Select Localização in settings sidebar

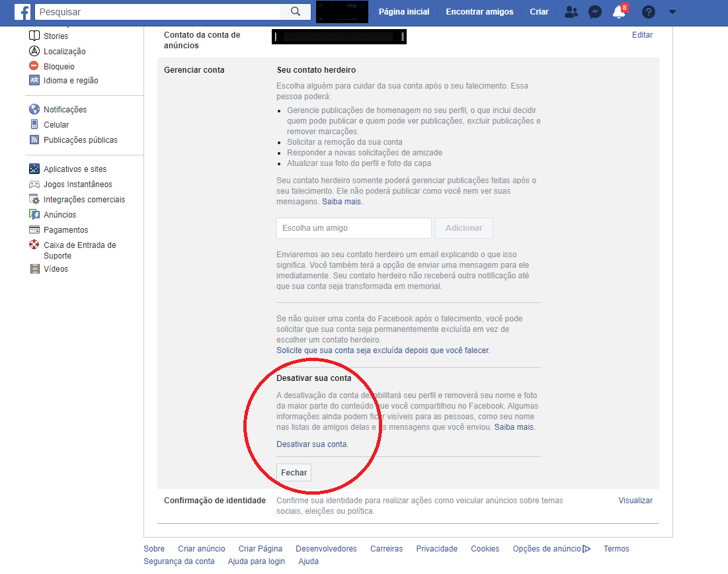[64, 52]
